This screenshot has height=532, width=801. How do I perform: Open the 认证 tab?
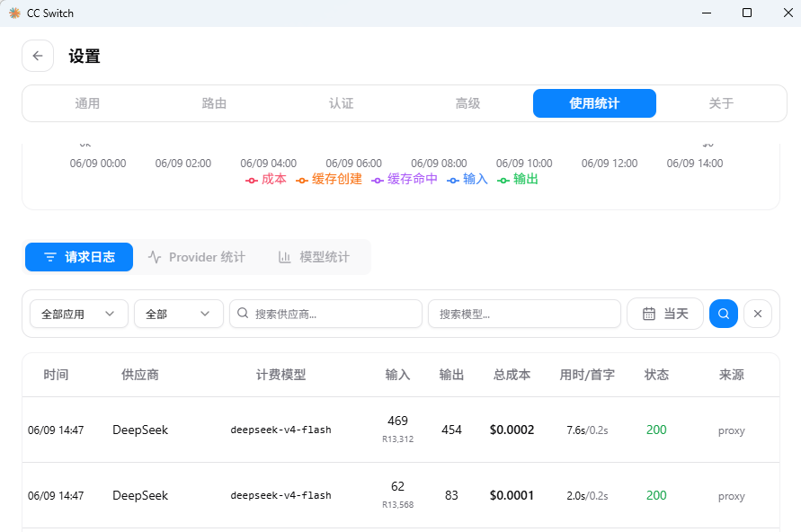click(x=341, y=103)
